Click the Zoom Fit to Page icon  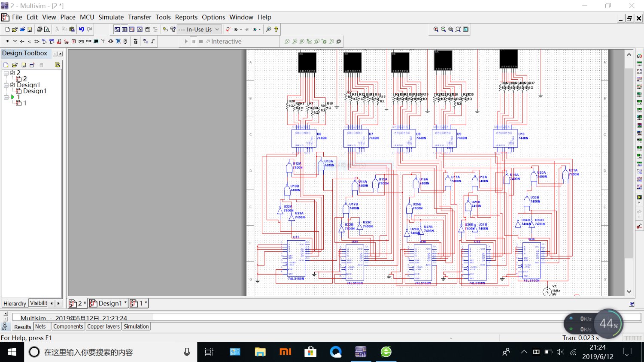pyautogui.click(x=458, y=30)
